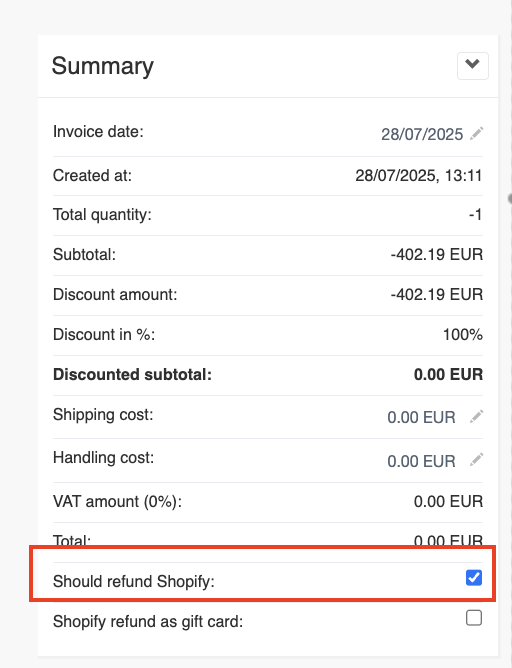Click the Discount amount -402.19 EUR value
This screenshot has width=512, height=668.
click(437, 294)
